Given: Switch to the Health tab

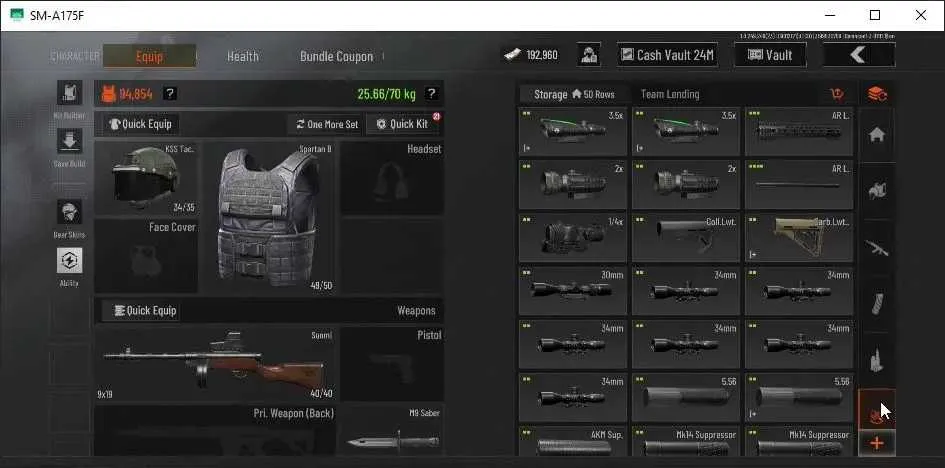Looking at the screenshot, I should click(x=243, y=57).
